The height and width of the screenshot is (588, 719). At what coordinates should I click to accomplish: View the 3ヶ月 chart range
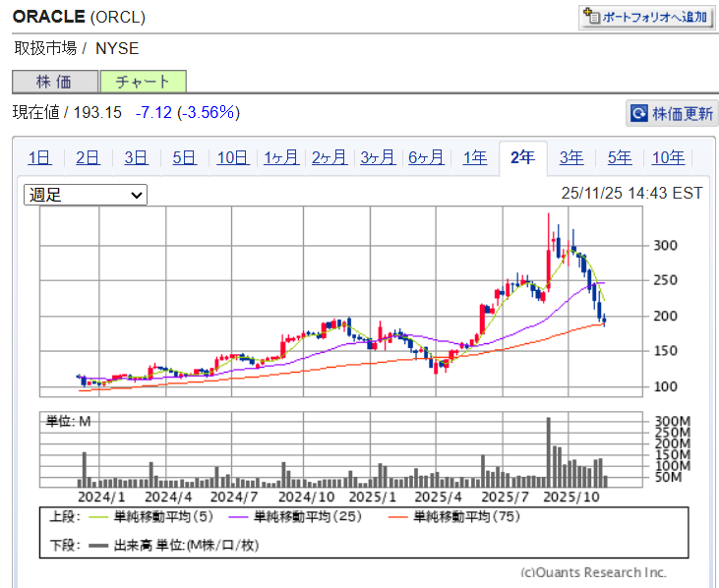(378, 157)
